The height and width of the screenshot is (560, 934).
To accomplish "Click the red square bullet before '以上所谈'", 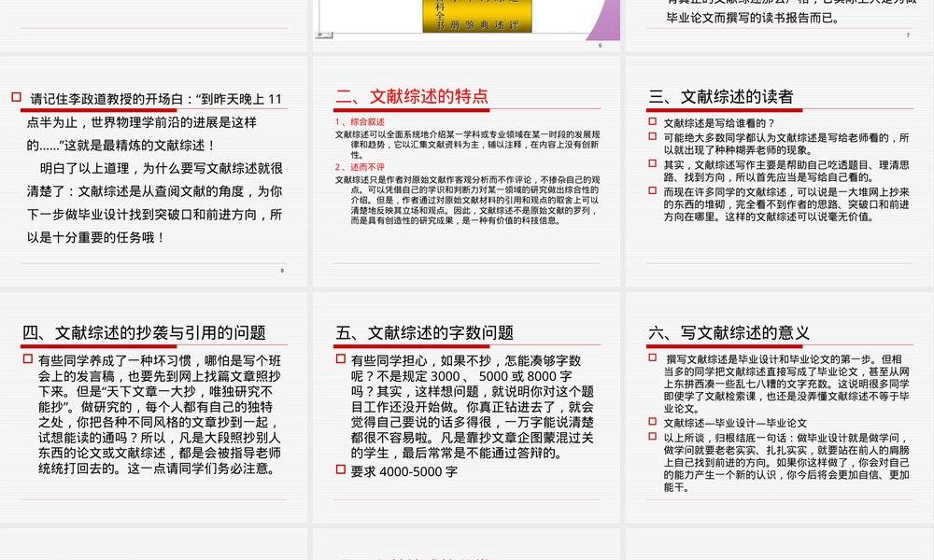I will [652, 436].
